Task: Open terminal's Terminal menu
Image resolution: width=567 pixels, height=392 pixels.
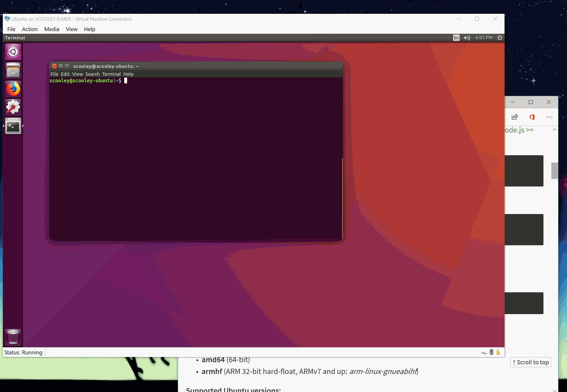Action: (x=111, y=74)
